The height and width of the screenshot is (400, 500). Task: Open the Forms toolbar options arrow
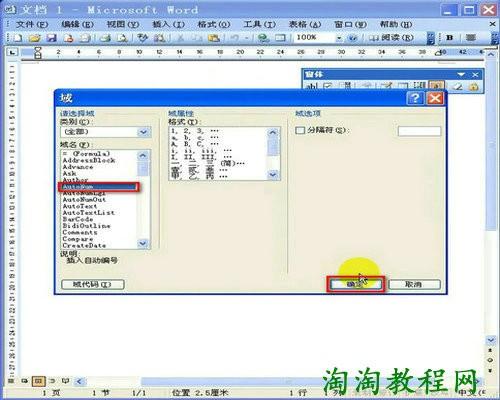coord(461,75)
